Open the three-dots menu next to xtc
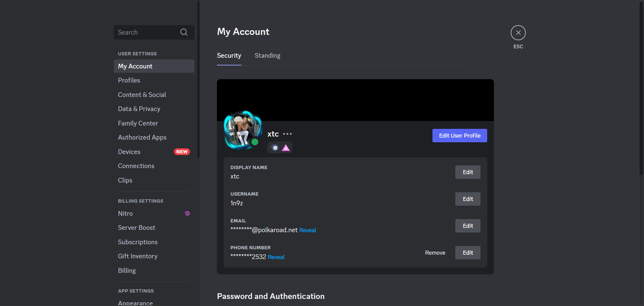 click(287, 134)
